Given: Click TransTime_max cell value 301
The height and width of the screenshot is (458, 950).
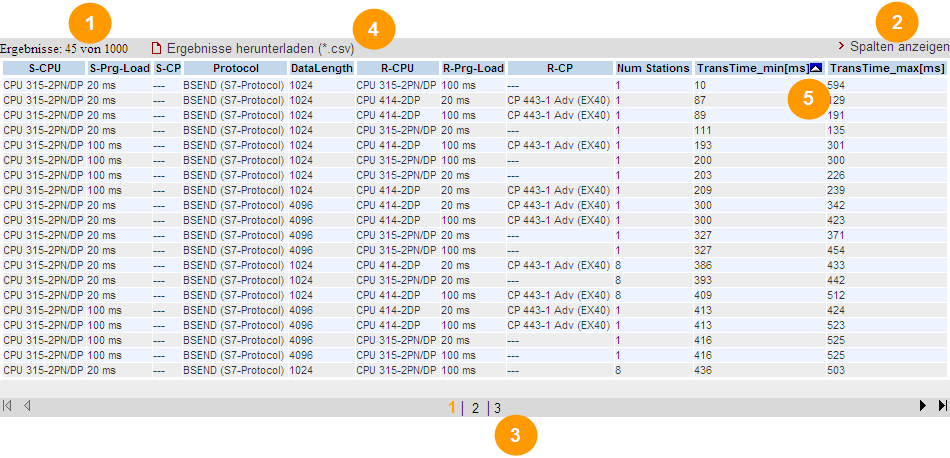Looking at the screenshot, I should click(x=836, y=145).
